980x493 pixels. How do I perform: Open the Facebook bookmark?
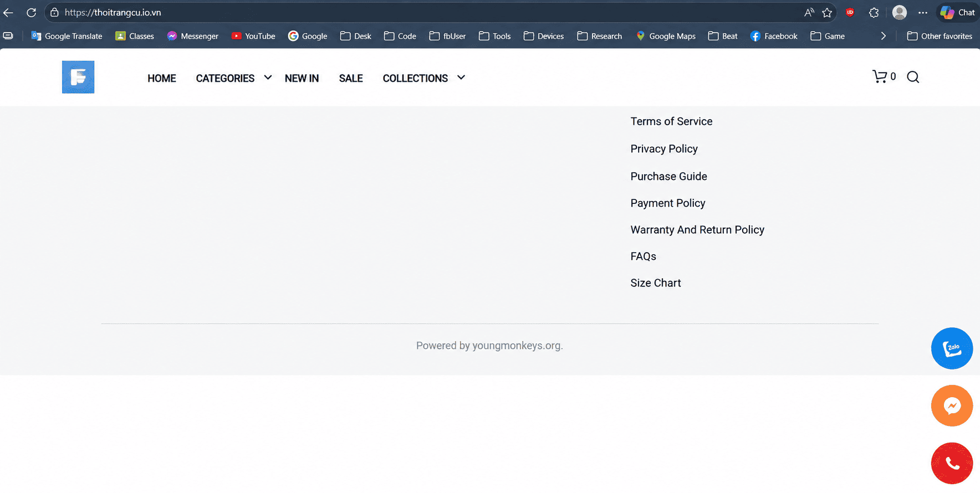click(774, 36)
